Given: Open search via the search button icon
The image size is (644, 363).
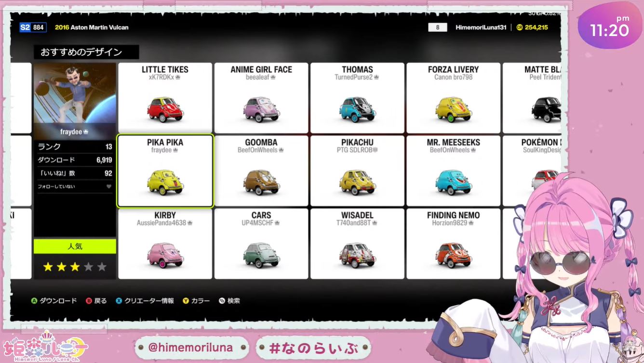Looking at the screenshot, I should 222,301.
